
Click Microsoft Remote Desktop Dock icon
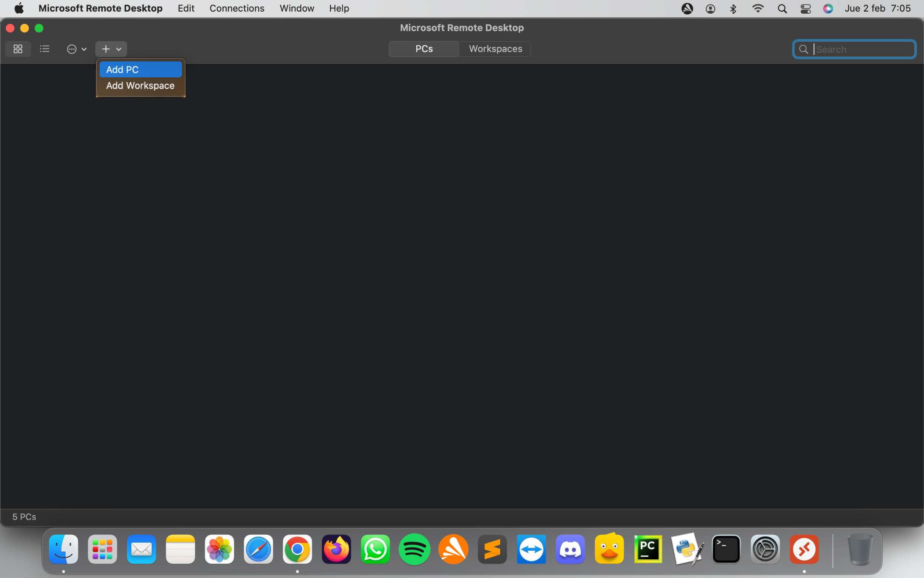tap(804, 549)
